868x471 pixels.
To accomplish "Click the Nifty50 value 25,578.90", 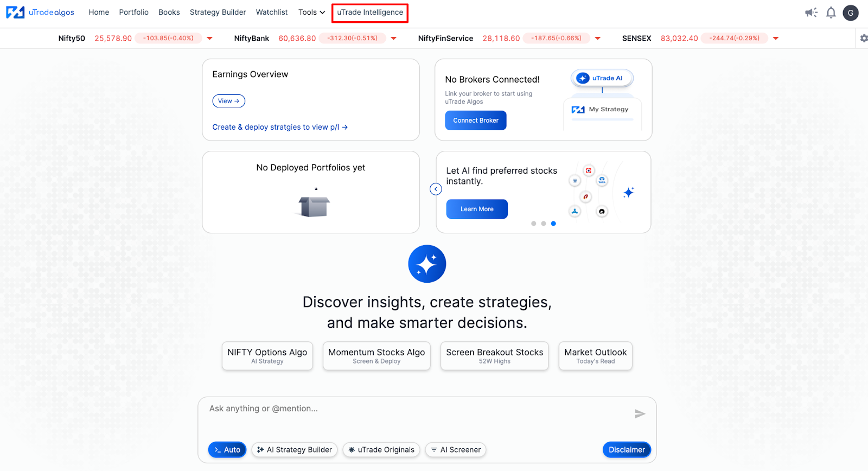I will (x=113, y=39).
